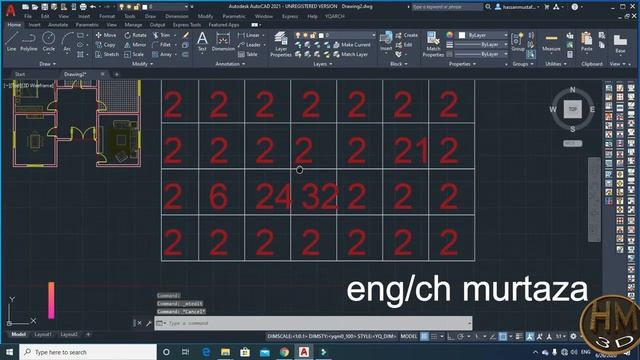Click the Group tool
The image size is (640, 360).
pyautogui.click(x=518, y=42)
